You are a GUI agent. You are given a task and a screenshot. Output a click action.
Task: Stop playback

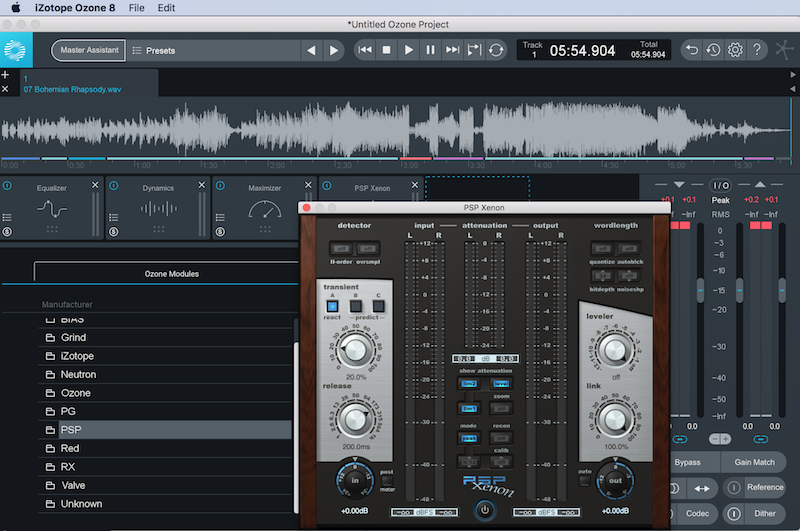[x=387, y=49]
